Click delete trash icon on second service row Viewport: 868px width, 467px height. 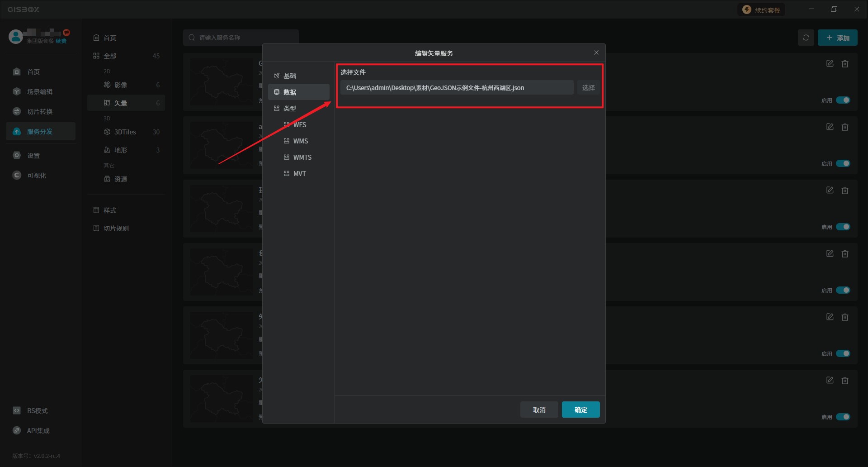coord(844,127)
